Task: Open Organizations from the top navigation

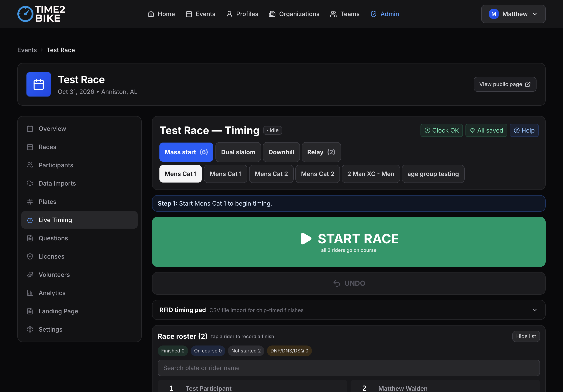Action: [294, 14]
